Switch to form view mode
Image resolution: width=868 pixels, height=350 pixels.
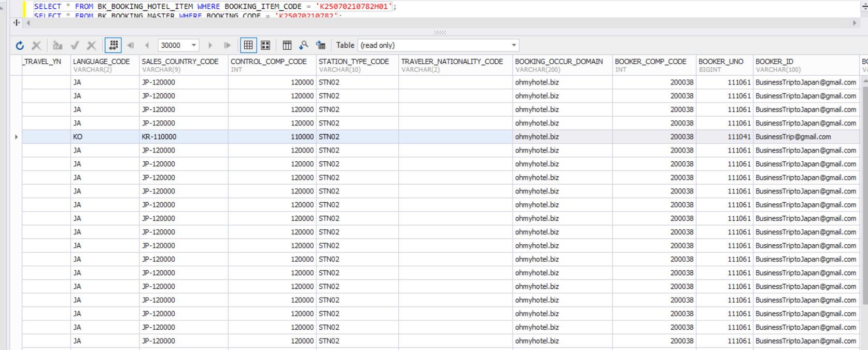pos(265,46)
